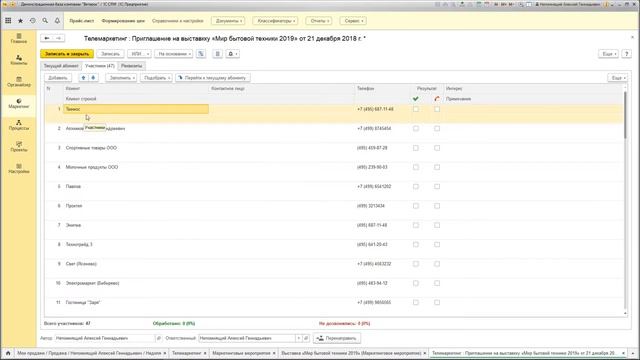640x360 pixels.
Task: Click the Записать button
Action: [110, 54]
